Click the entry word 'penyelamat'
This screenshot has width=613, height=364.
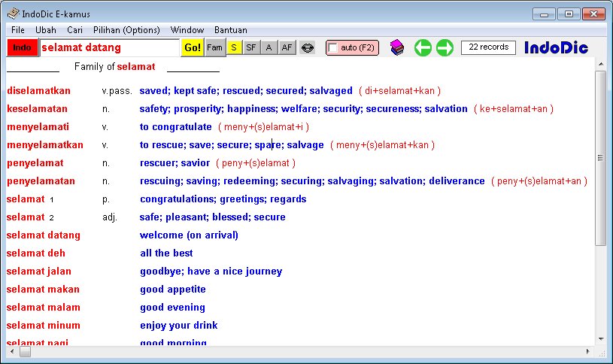35,163
